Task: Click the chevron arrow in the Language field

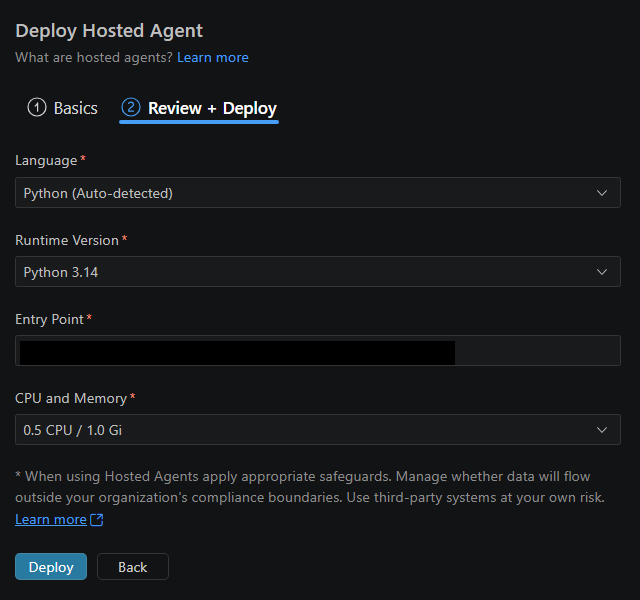Action: pos(602,193)
